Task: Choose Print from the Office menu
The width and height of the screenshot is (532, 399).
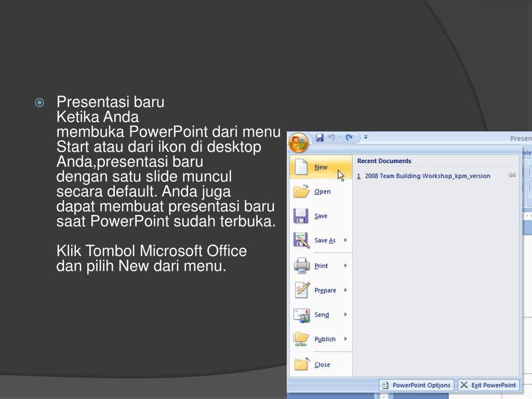Action: 321,265
